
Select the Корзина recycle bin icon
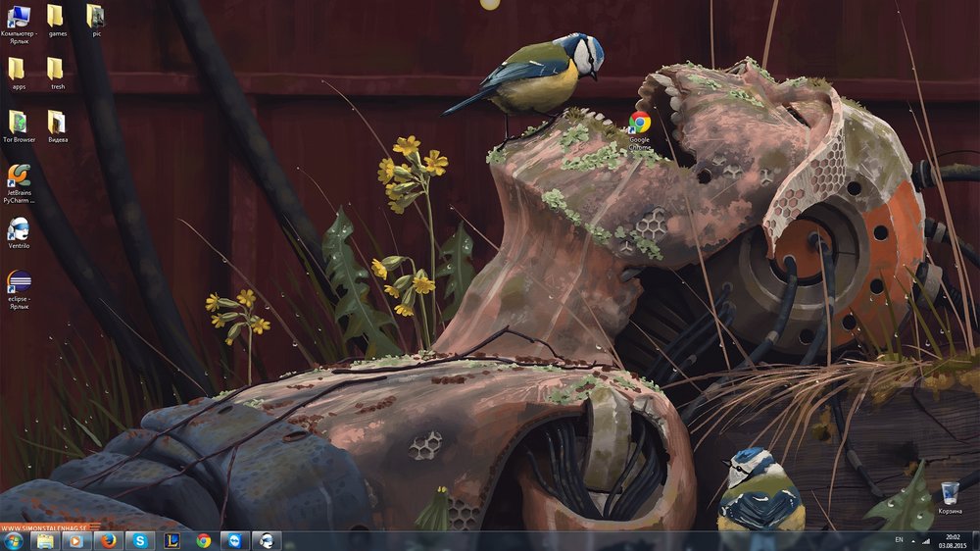point(949,493)
